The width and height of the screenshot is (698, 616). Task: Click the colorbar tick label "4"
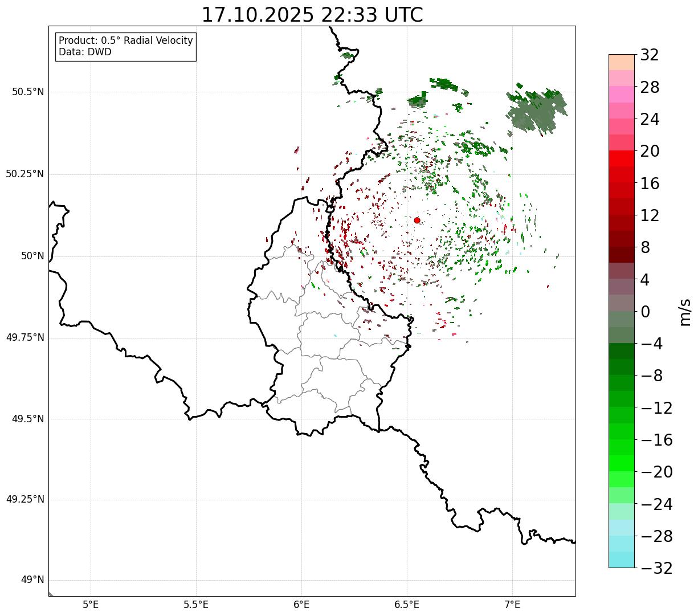coord(645,280)
